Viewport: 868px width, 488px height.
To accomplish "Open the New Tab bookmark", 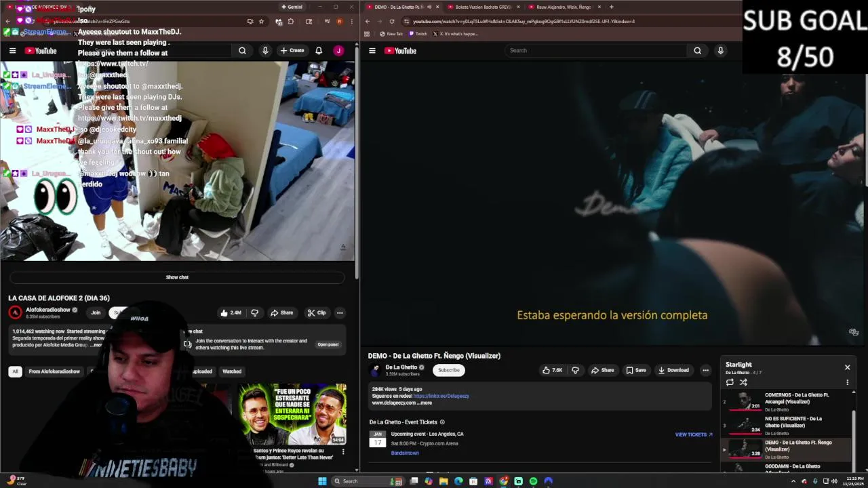I will pos(391,34).
